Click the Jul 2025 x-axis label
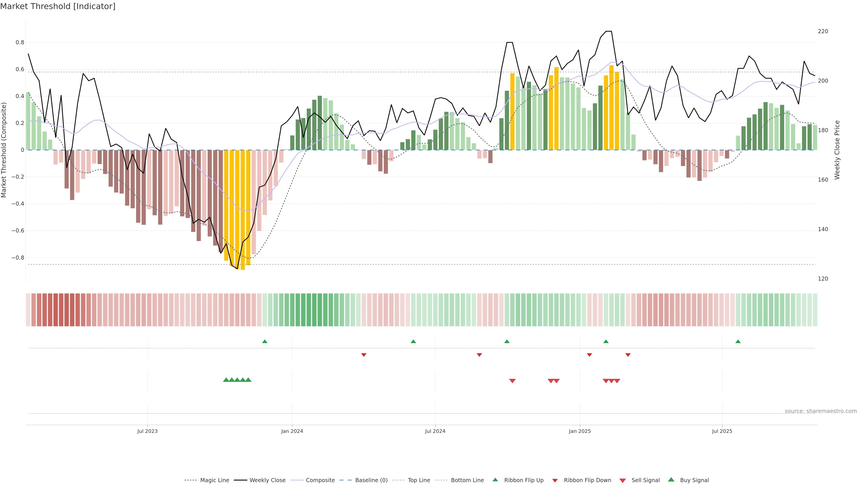Screen dimensions: 868x488 pyautogui.click(x=722, y=431)
